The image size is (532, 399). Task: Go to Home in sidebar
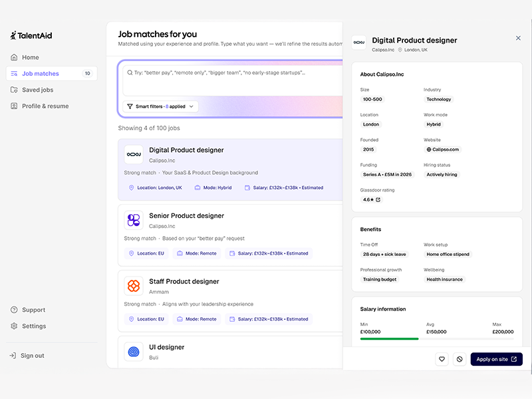click(30, 57)
